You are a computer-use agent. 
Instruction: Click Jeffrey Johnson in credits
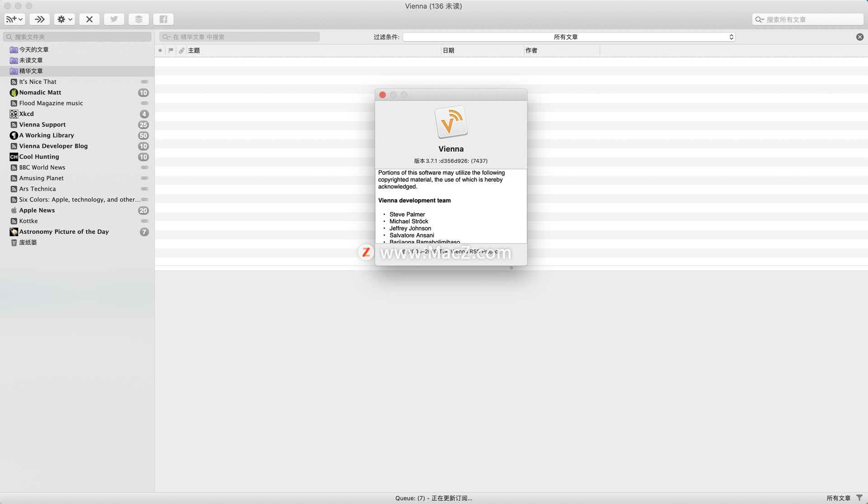point(410,228)
